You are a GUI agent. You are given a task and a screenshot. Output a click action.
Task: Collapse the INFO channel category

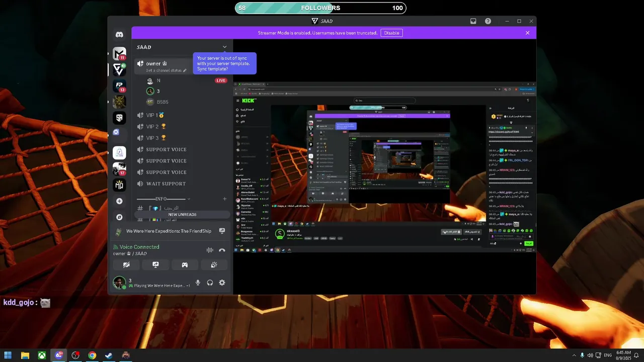point(161,199)
